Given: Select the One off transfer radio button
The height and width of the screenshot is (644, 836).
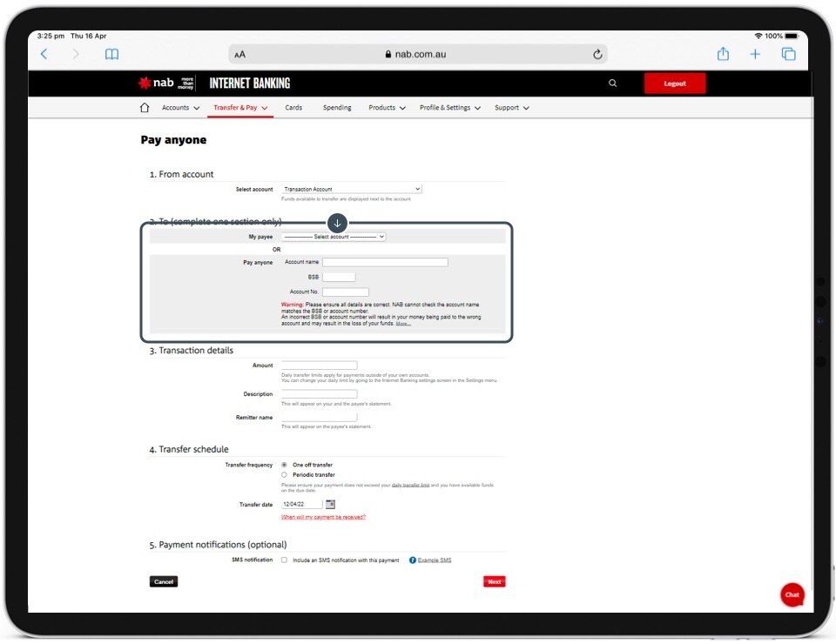Looking at the screenshot, I should [x=284, y=465].
